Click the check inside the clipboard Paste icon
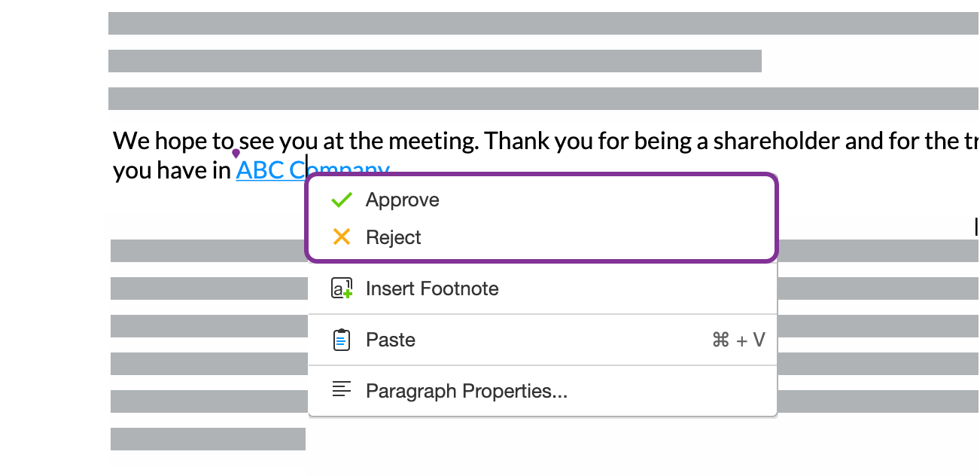 341,340
